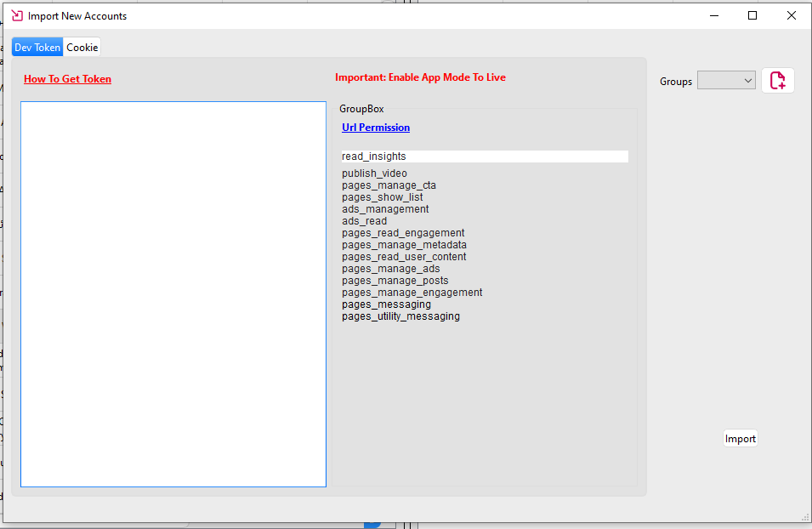Image resolution: width=812 pixels, height=529 pixels.
Task: Click the add file icon beside Groups
Action: [777, 81]
